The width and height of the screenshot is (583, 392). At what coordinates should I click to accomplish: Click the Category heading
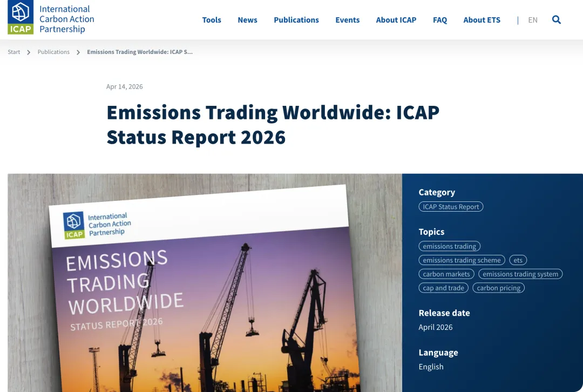click(437, 192)
